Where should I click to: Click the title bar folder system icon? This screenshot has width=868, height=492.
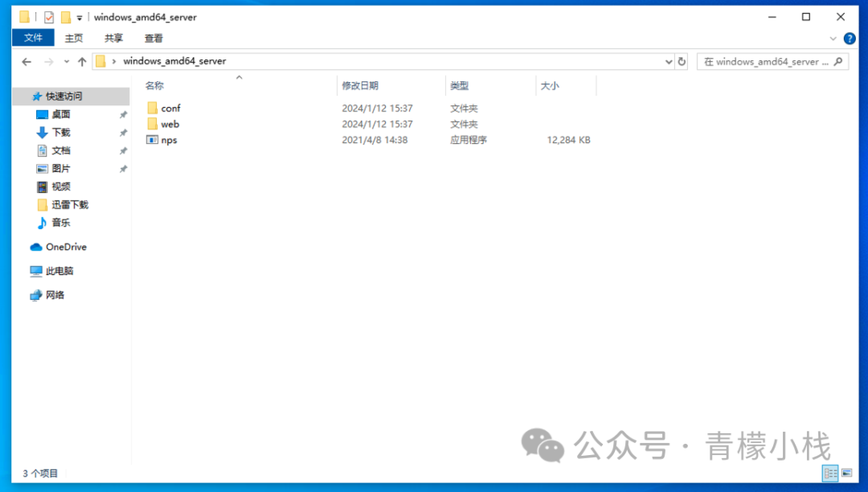[24, 17]
